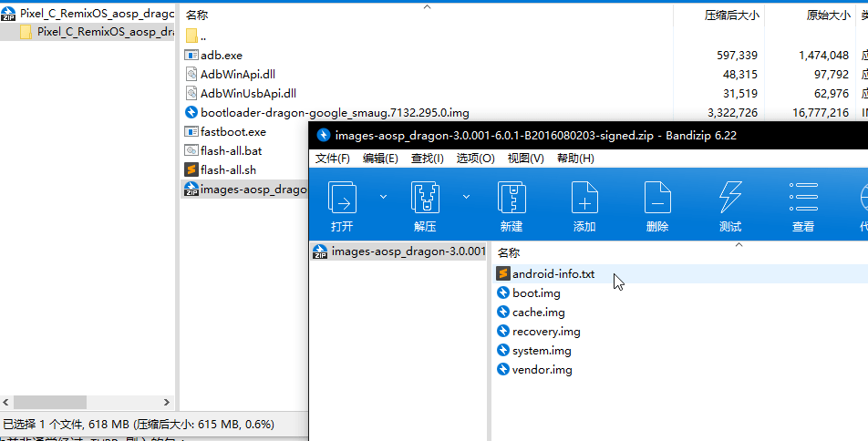Screen dimensions: 868x441
Task: Sort by 压缩后大小 column in back window
Action: [731, 15]
